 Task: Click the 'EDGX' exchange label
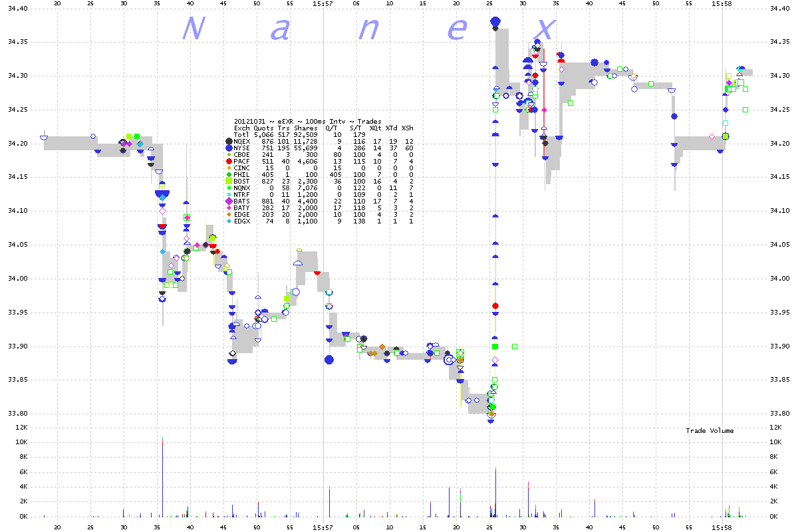242,221
